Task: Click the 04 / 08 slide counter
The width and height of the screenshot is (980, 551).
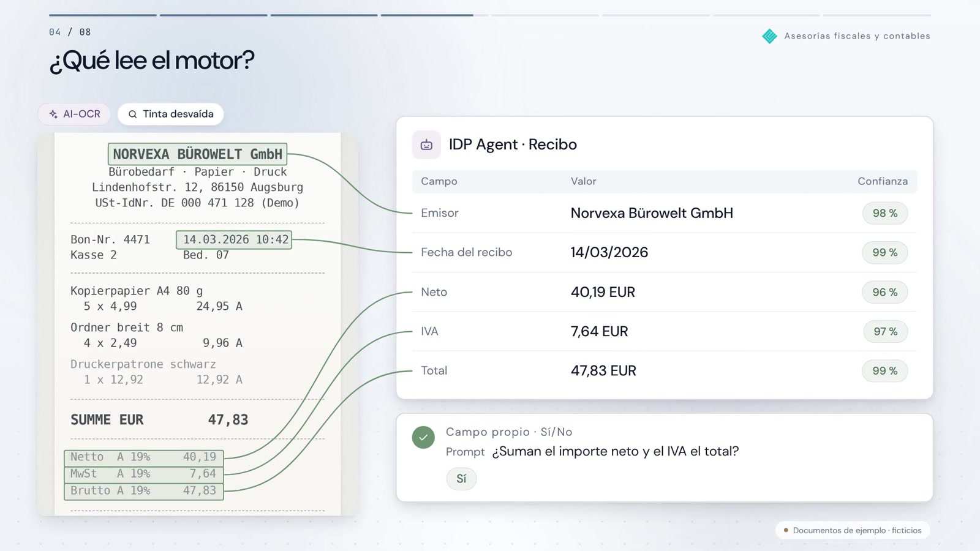Action: (x=70, y=32)
